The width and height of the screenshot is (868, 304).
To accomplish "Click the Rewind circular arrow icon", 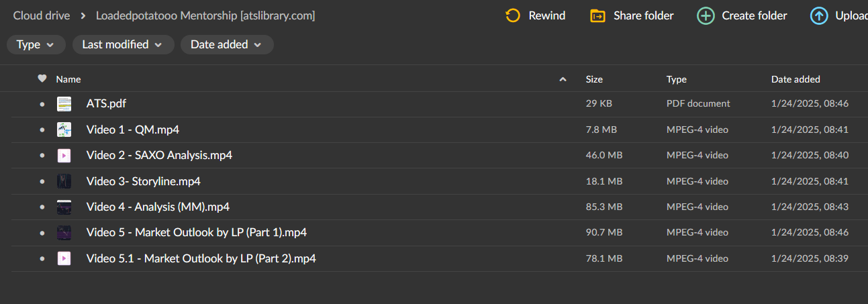I will pos(513,15).
